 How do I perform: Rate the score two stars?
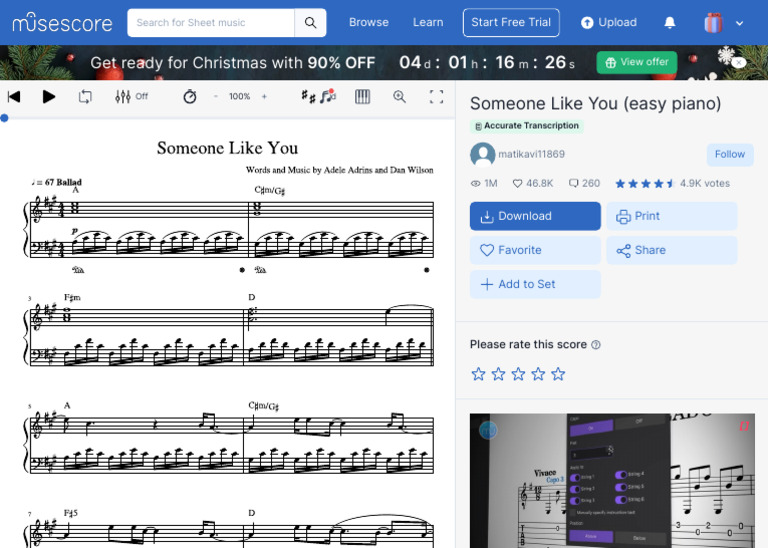point(499,375)
